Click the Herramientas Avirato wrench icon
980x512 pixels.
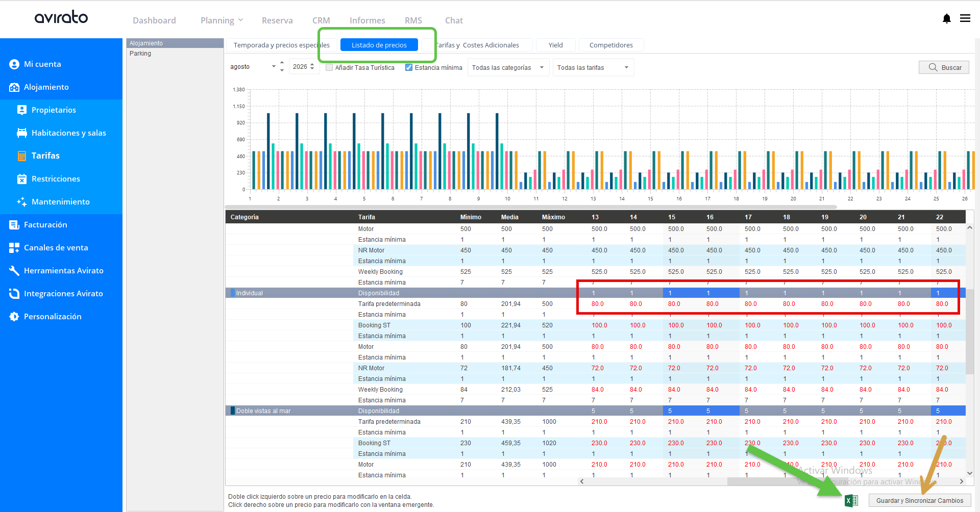[14, 271]
